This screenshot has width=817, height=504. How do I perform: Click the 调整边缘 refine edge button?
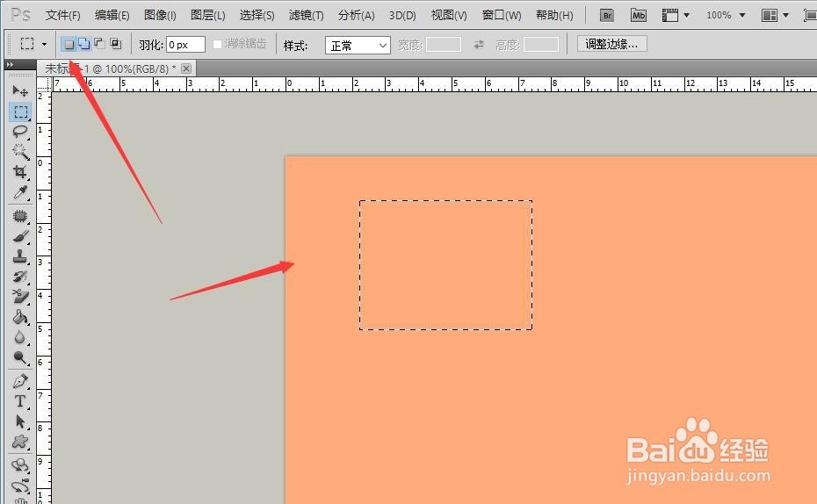point(611,44)
